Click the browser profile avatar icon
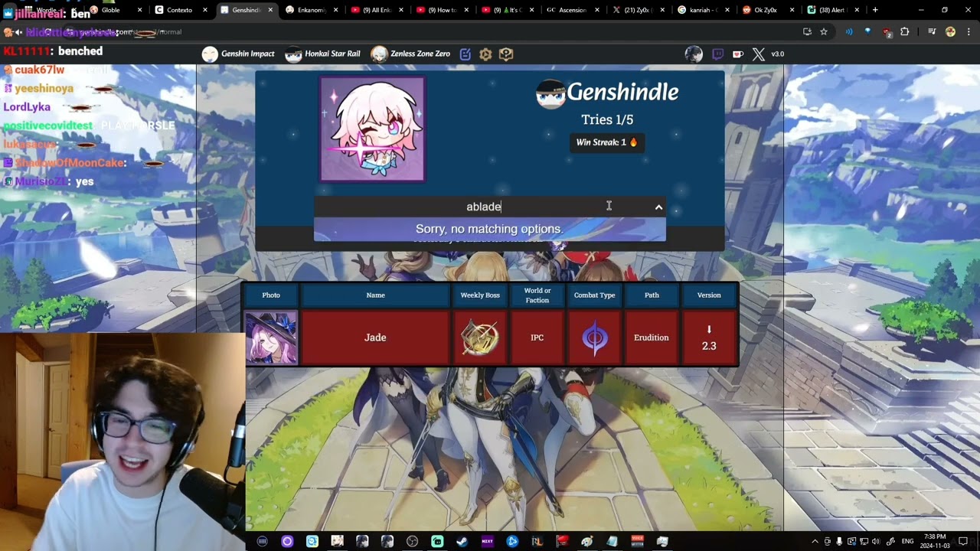Screen dimensions: 980x551 tap(950, 32)
